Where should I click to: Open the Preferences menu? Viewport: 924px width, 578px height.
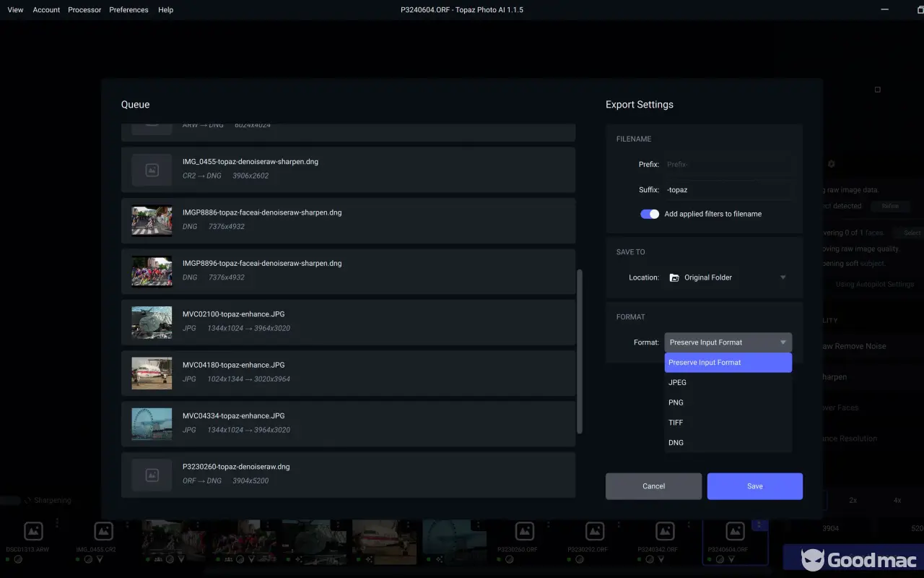coord(128,10)
